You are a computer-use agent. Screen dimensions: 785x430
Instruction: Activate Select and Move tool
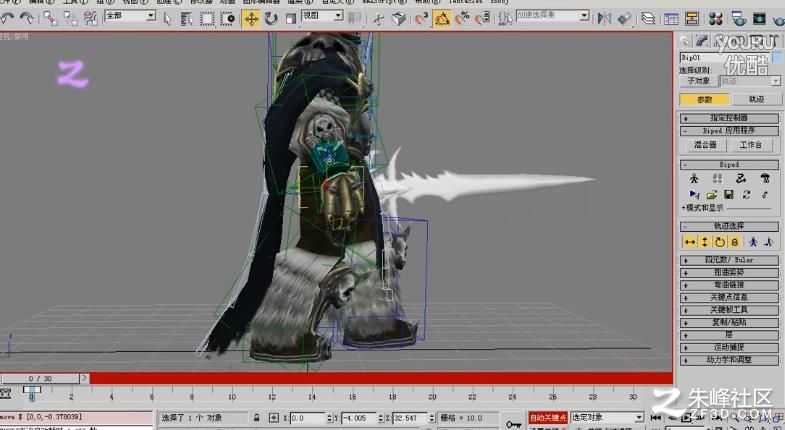click(x=251, y=19)
